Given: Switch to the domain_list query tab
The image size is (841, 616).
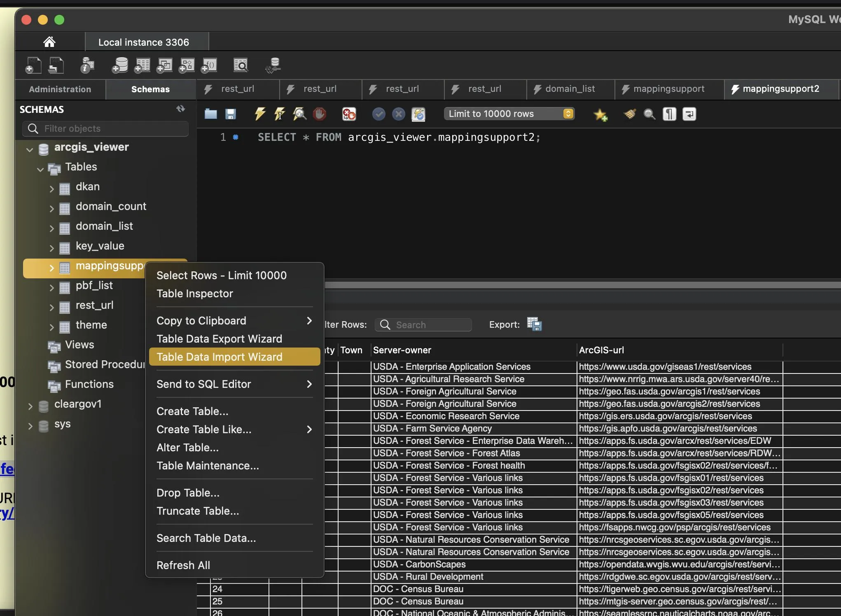Looking at the screenshot, I should tap(570, 89).
